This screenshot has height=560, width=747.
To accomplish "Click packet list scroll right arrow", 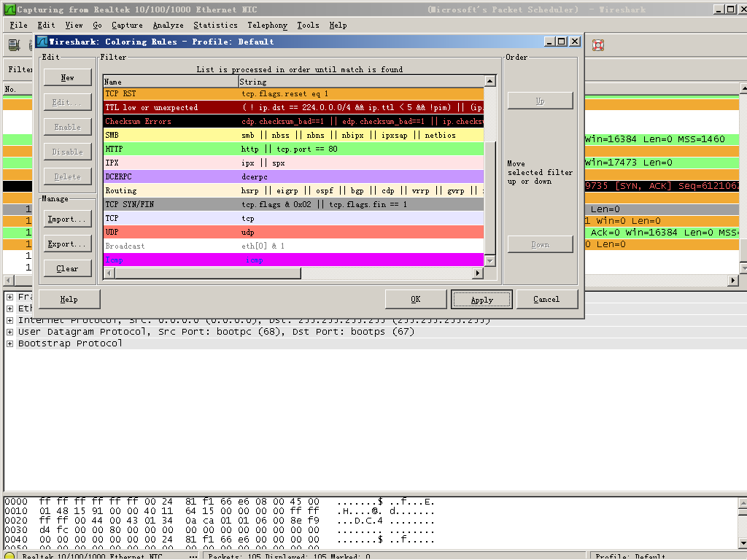I will pyautogui.click(x=733, y=281).
